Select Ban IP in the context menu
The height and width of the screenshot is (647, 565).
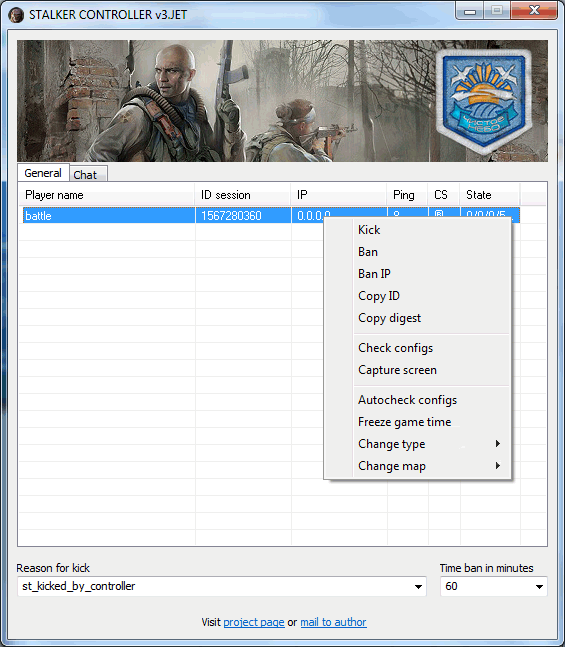coord(417,274)
